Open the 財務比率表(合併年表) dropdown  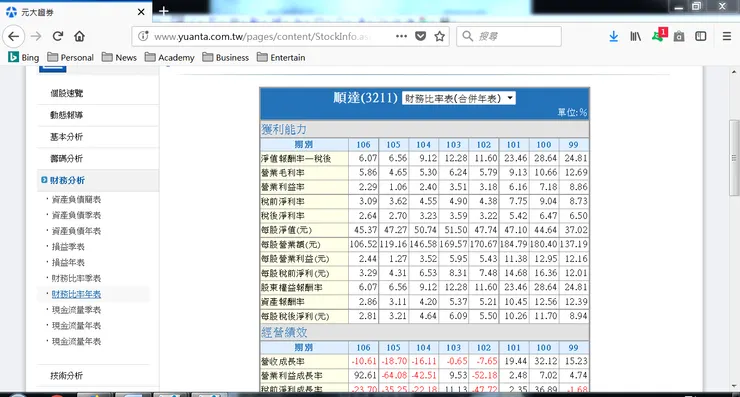click(x=458, y=98)
